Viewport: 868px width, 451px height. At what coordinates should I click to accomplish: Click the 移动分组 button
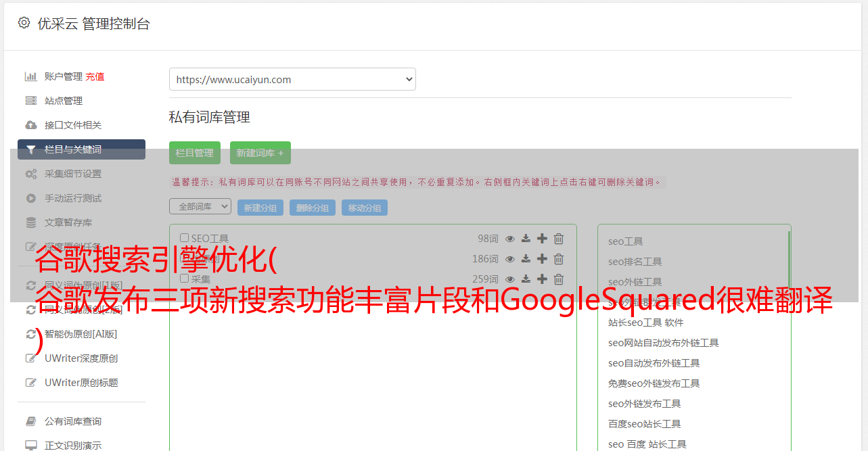(365, 208)
